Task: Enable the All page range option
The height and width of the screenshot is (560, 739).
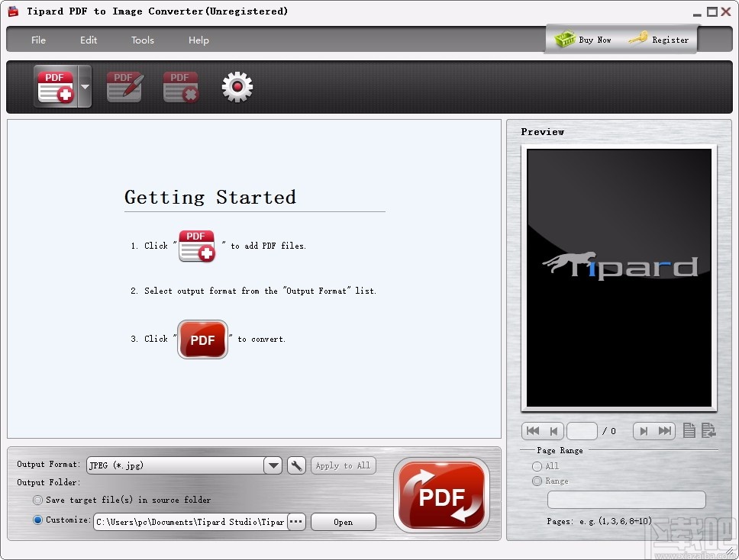Action: pos(537,466)
